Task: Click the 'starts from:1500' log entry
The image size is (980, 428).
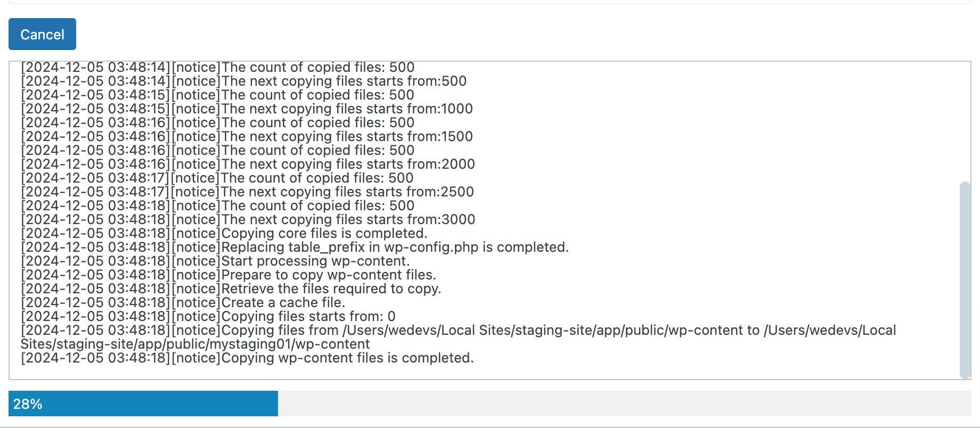Action: pyautogui.click(x=247, y=136)
